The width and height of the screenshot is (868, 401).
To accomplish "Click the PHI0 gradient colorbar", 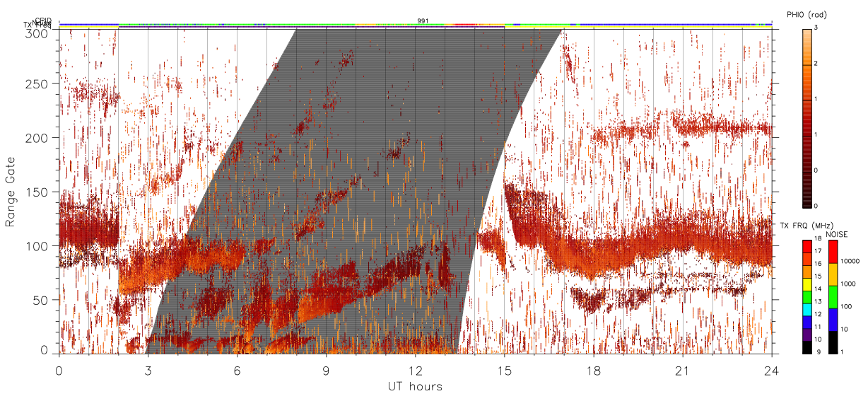I will pos(807,117).
